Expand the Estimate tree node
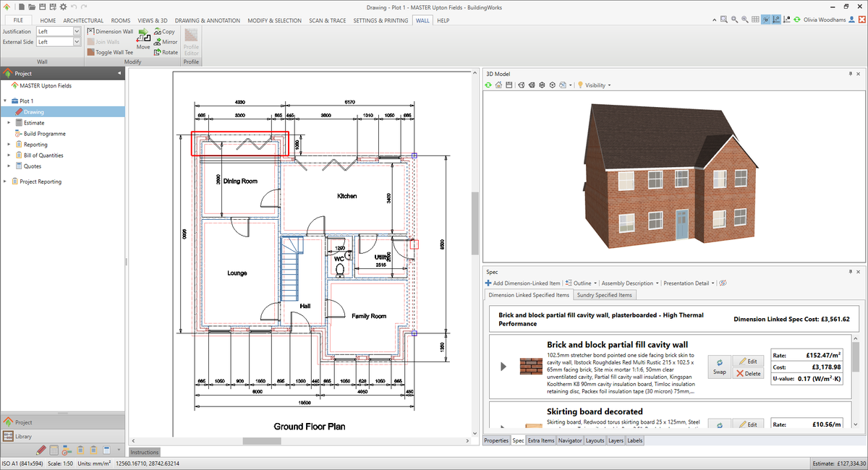 pos(9,123)
